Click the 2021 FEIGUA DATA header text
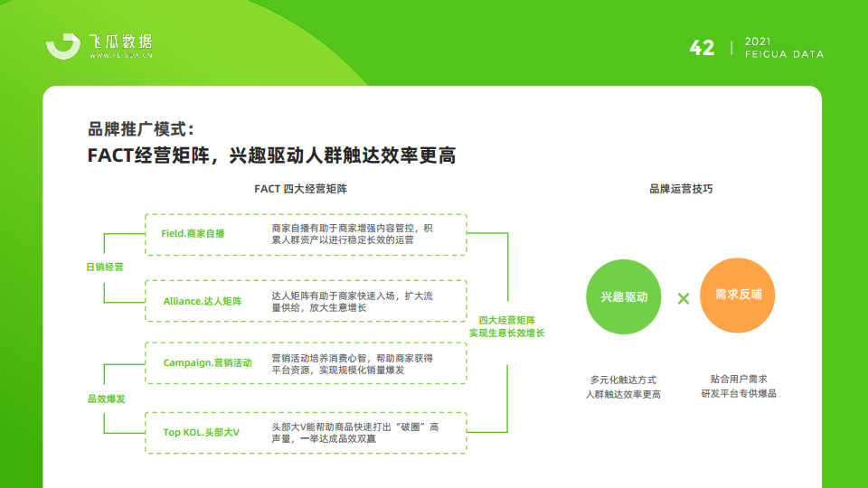The image size is (868, 488). pos(784,48)
